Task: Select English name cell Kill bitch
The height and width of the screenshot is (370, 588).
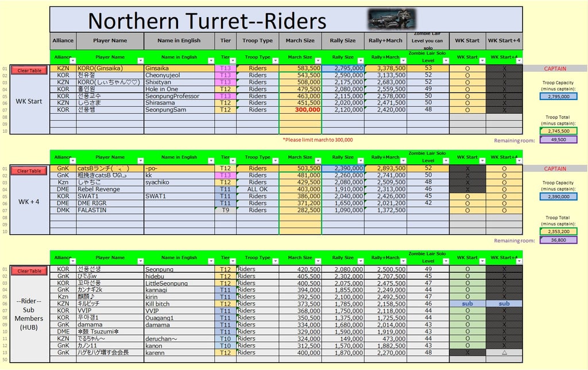Action: [x=179, y=304]
